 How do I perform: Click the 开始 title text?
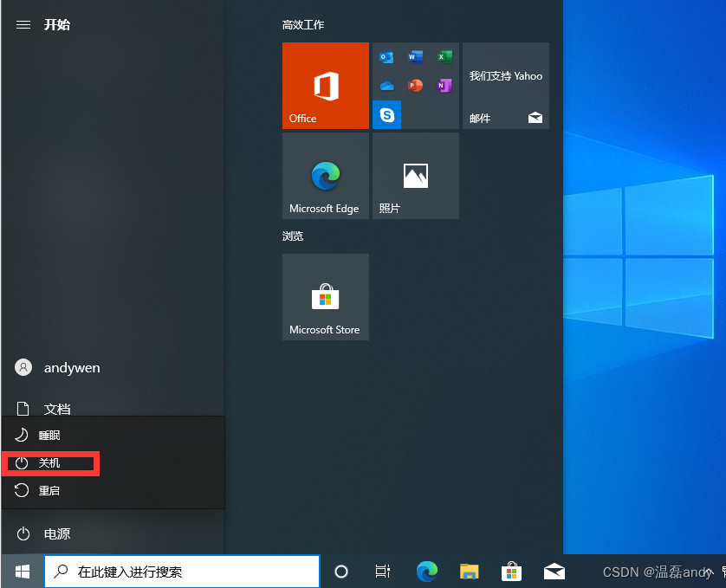[57, 24]
